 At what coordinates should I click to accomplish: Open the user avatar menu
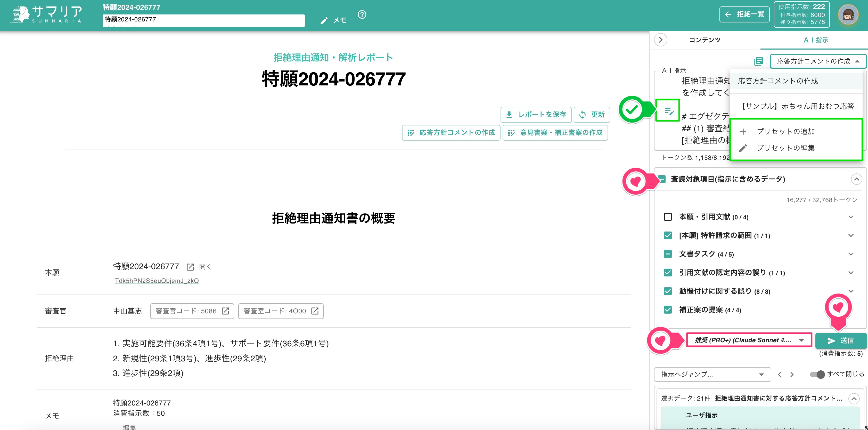point(848,14)
